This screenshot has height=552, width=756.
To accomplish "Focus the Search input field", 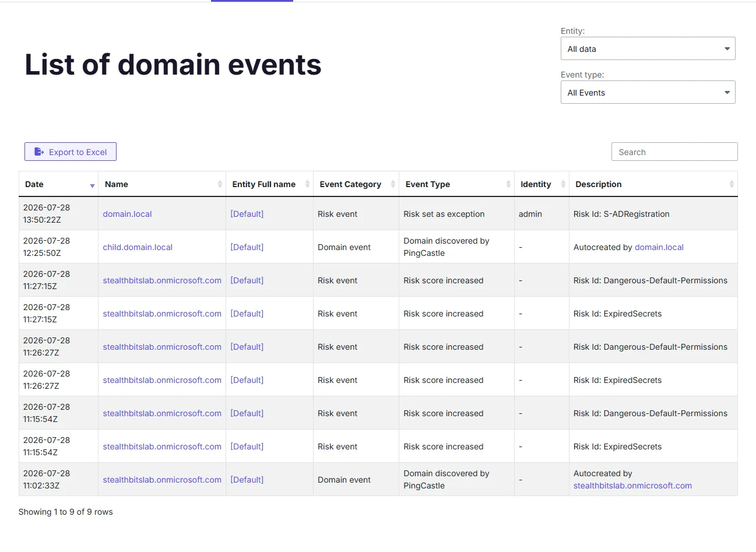I will 674,152.
